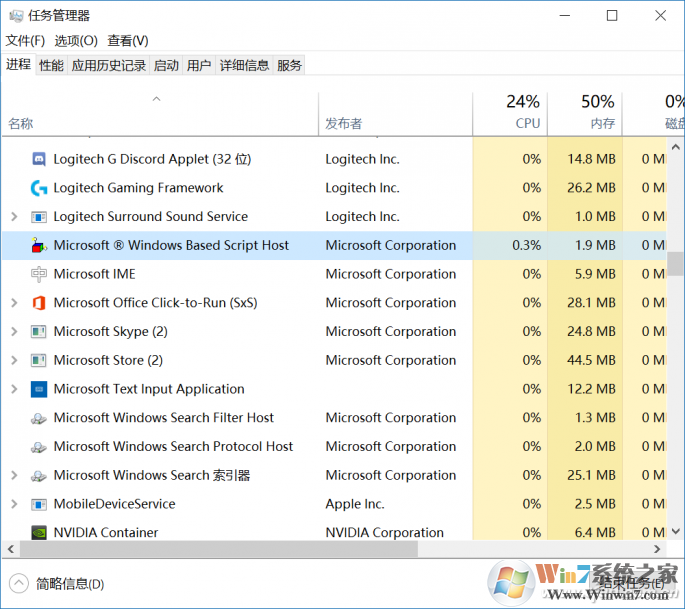Click the Task Manager title bar icon

[16, 16]
